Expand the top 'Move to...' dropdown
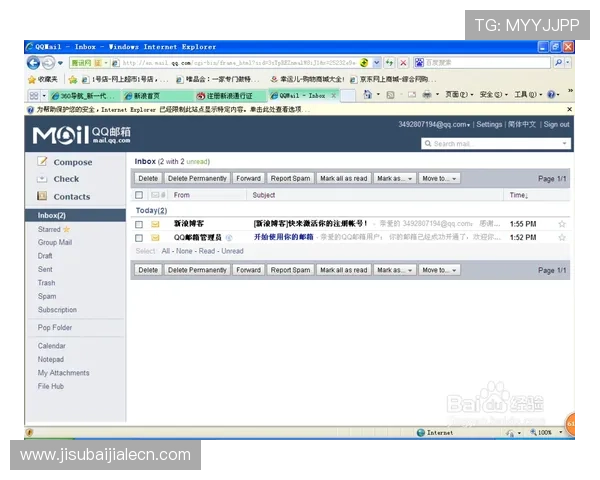 438,178
